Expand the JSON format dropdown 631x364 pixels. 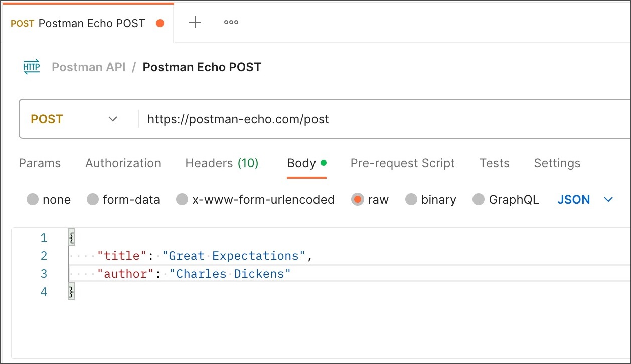pos(585,200)
